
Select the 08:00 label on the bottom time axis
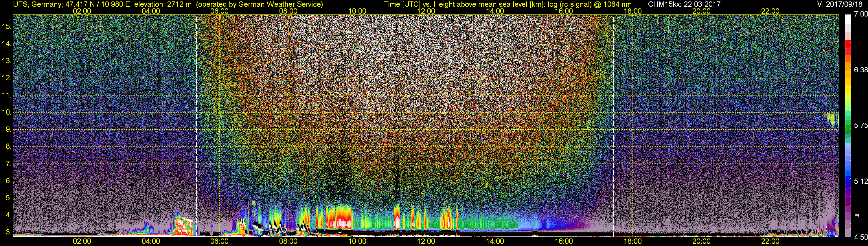point(288,241)
